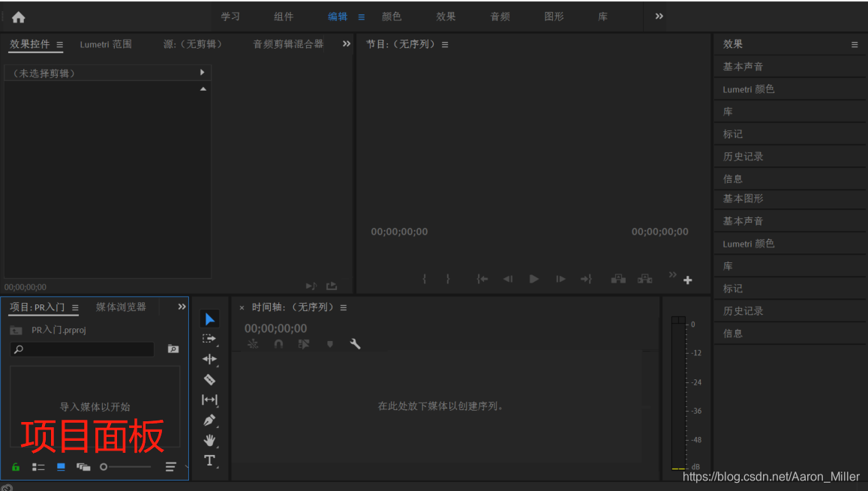Expand program monitor button overflow chevrons
The image size is (868, 491).
(672, 275)
